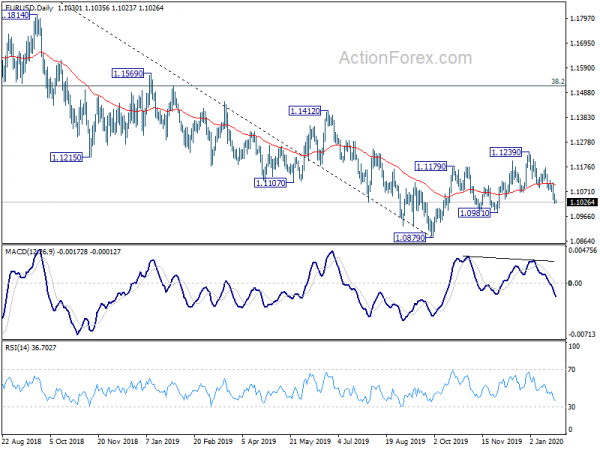The image size is (600, 450).
Task: Click the 1.18140 price label
Action: 15,15
